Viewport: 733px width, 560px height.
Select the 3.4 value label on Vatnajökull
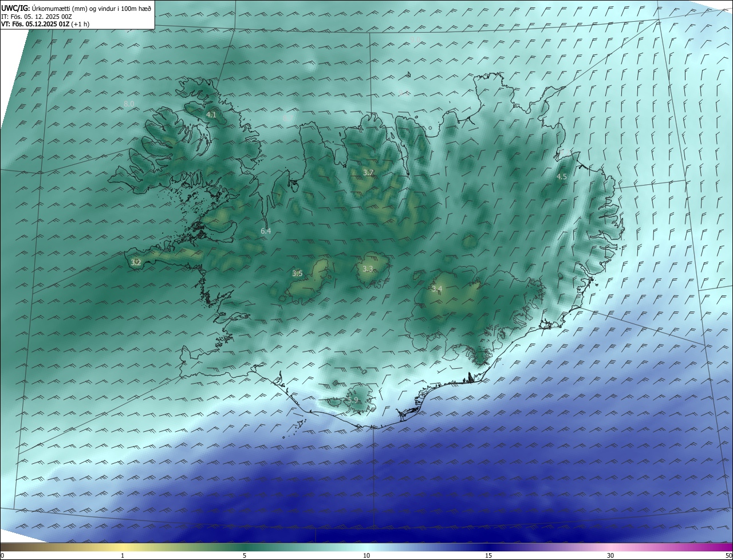437,289
